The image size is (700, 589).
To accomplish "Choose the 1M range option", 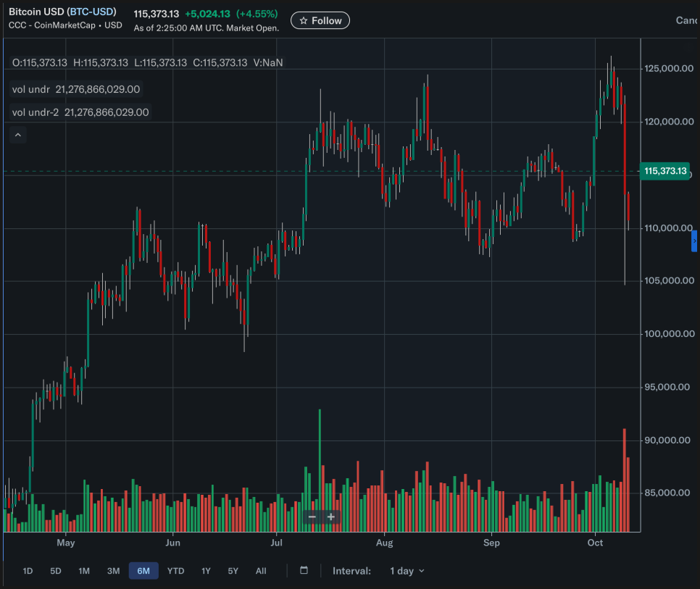I will pos(84,571).
